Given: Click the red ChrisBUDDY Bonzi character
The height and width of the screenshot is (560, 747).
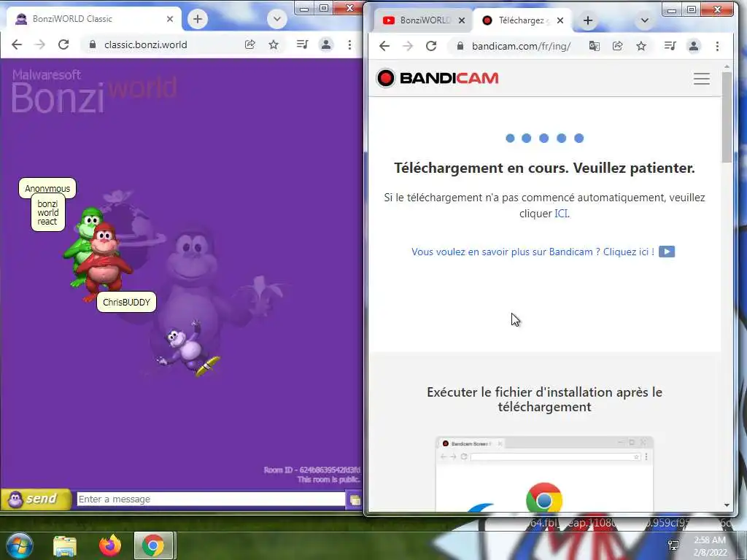Looking at the screenshot, I should 104,262.
